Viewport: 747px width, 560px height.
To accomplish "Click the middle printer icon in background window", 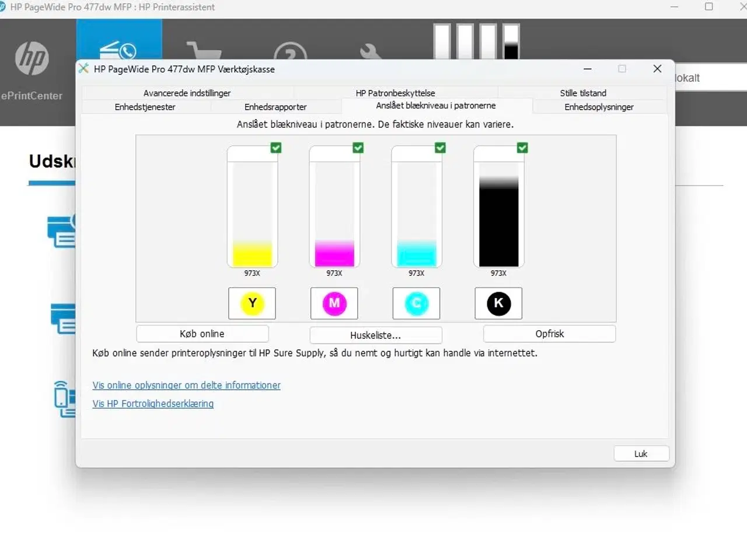I will click(x=63, y=318).
